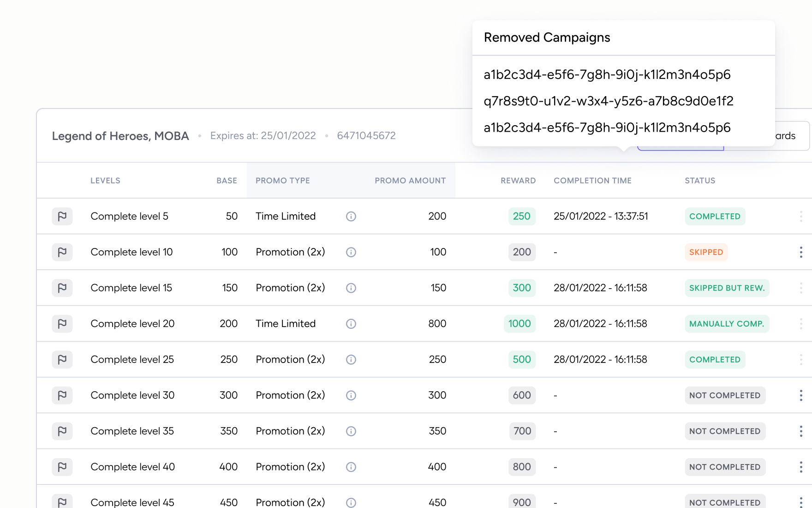Open promo info icon for Complete level 15
812x508 pixels.
(x=351, y=288)
